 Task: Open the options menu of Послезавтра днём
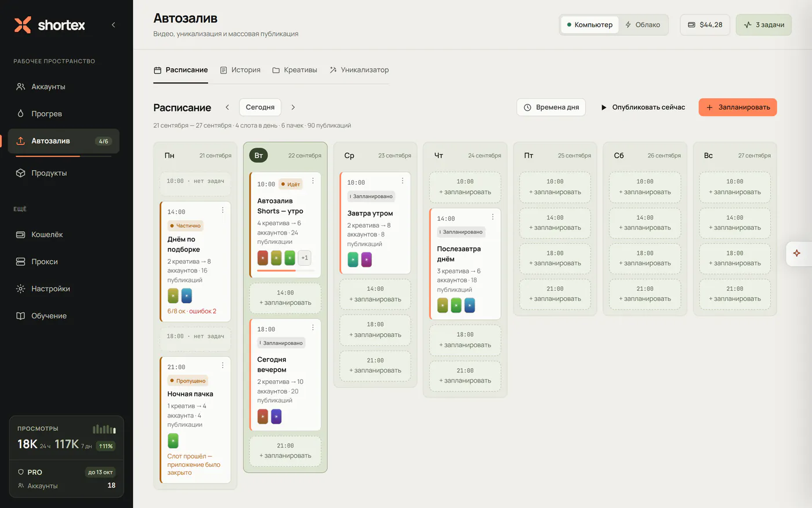pos(492,217)
